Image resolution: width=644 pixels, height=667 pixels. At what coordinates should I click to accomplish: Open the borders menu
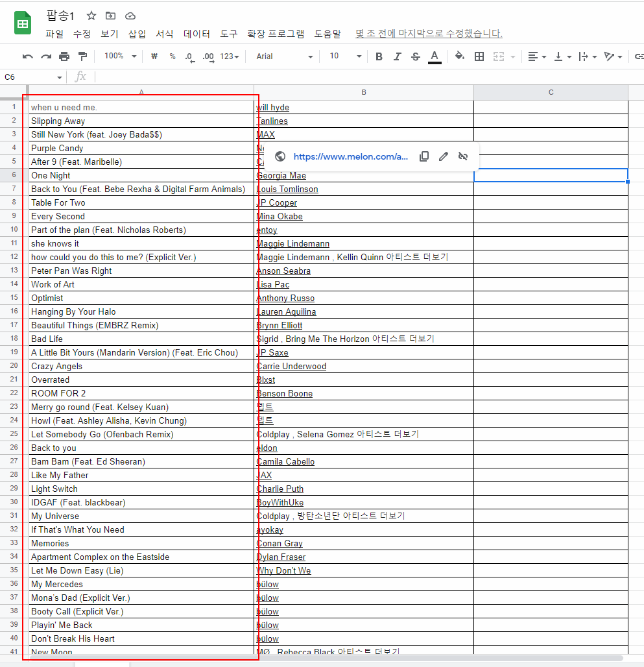pyautogui.click(x=479, y=56)
